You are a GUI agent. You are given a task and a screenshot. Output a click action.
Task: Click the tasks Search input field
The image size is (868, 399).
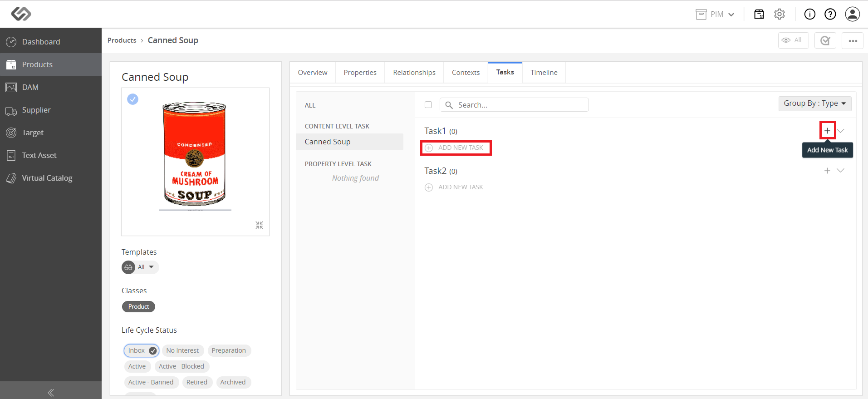point(514,105)
